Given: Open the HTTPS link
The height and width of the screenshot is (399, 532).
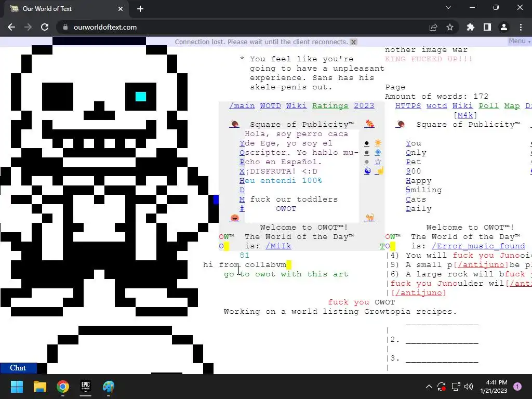Looking at the screenshot, I should point(408,106).
